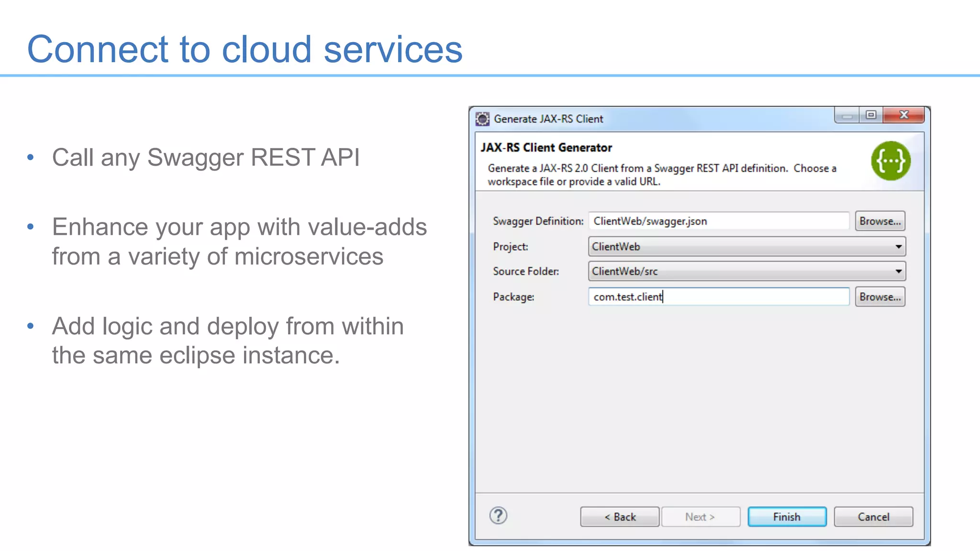Click the 'JAX-RS Client Generator' heading
Viewport: 980px width, 551px height.
(546, 147)
